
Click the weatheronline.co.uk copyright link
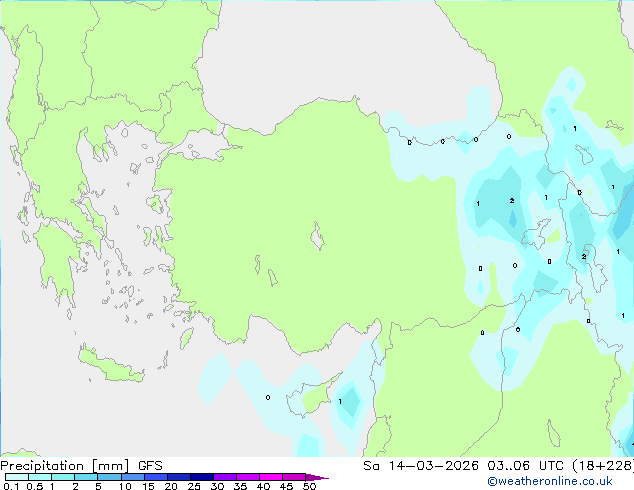pyautogui.click(x=550, y=481)
